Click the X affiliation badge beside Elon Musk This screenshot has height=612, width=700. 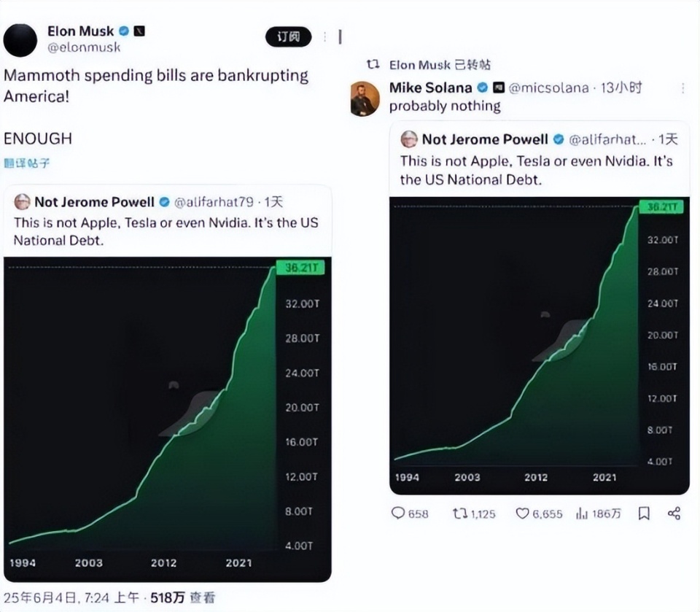(x=139, y=31)
